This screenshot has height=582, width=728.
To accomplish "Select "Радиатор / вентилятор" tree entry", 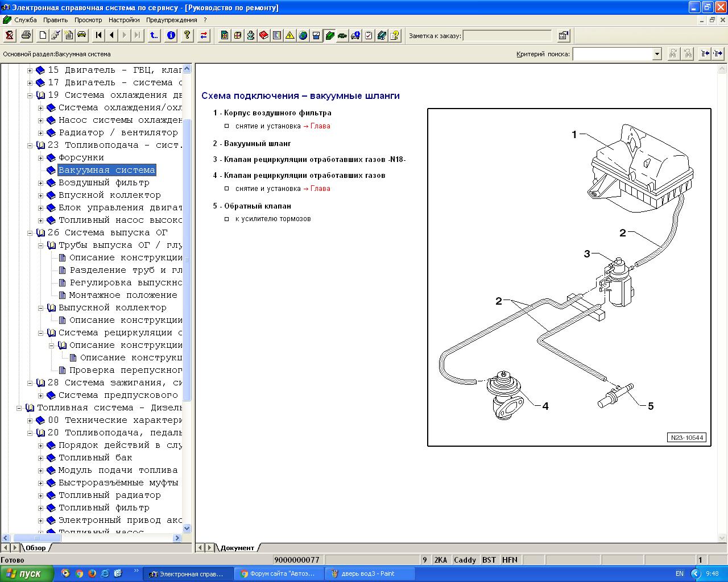I will (x=118, y=133).
